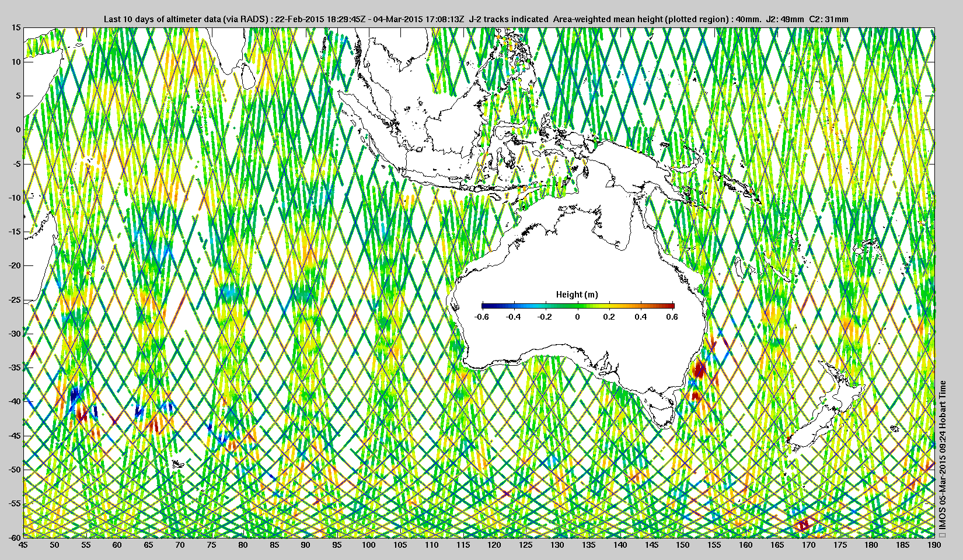
Task: Click longitude axis tick label '115'
Action: (x=463, y=545)
